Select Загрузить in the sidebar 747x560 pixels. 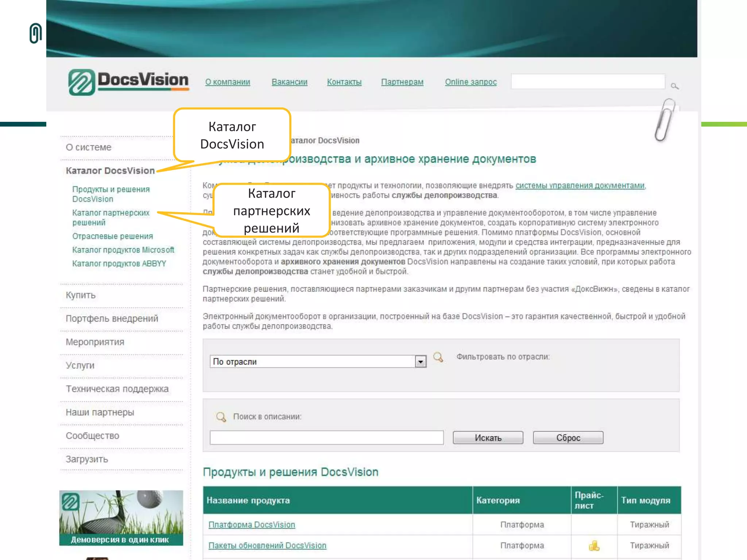point(87,459)
